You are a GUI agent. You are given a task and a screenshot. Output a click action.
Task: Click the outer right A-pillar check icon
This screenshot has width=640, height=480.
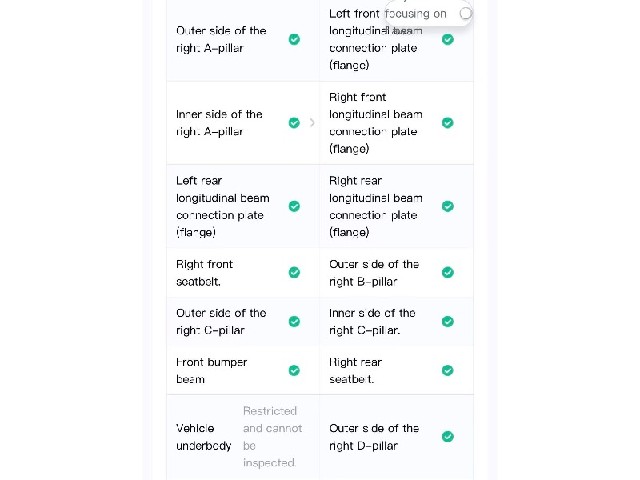point(294,39)
